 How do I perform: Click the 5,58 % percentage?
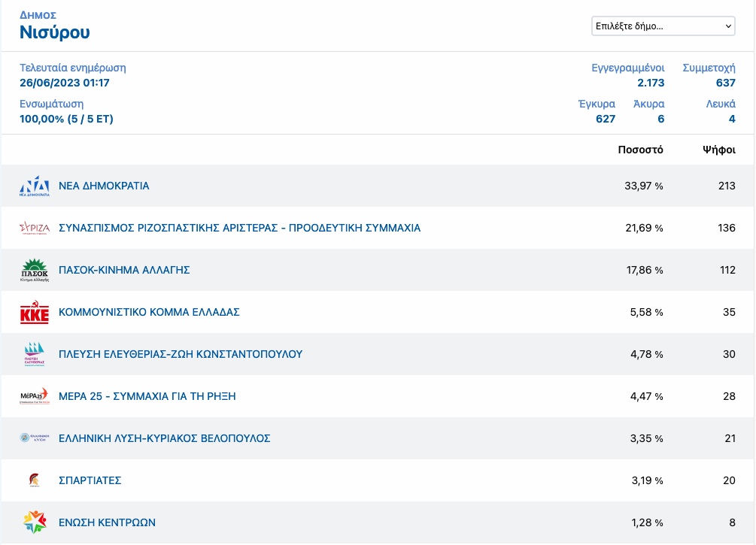point(647,312)
